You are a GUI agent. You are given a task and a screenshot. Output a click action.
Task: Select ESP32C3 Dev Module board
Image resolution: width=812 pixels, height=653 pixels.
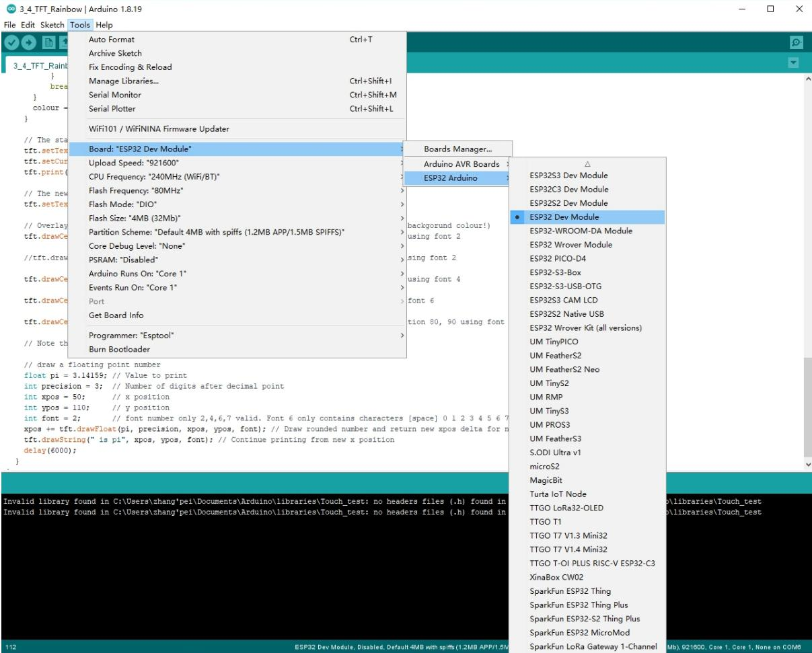[x=587, y=189]
